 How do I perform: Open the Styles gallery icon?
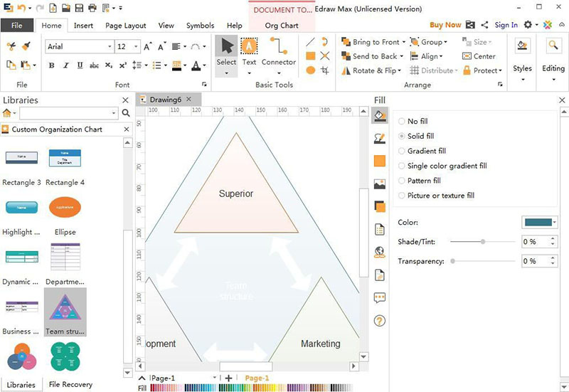pyautogui.click(x=522, y=47)
